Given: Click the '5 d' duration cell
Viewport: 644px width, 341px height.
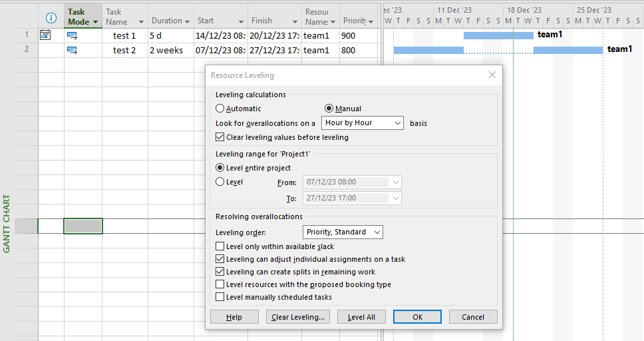Looking at the screenshot, I should click(x=171, y=36).
